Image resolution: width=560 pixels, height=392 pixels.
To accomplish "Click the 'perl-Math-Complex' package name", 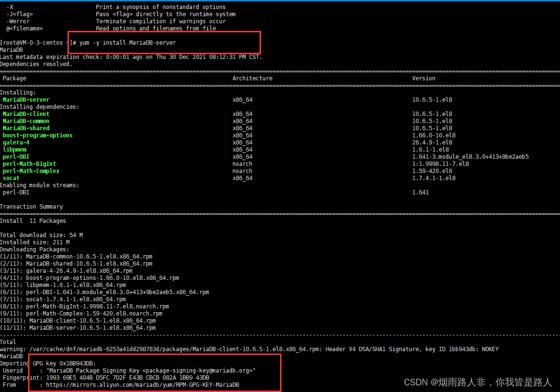I will [x=31, y=171].
